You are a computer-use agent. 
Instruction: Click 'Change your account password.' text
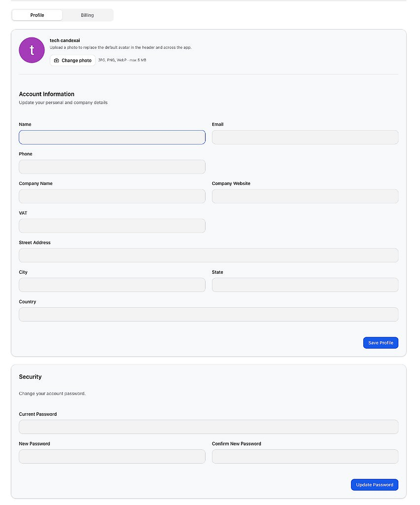[52, 394]
